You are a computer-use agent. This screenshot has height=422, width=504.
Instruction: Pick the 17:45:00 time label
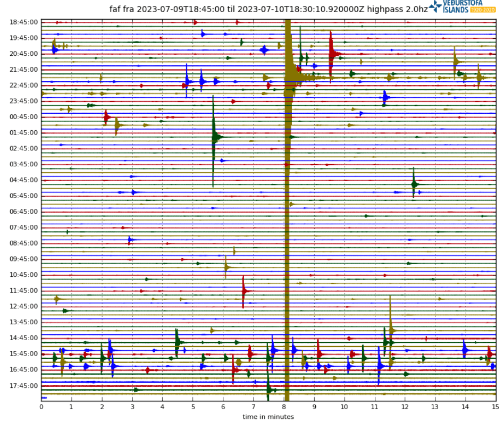pos(24,386)
